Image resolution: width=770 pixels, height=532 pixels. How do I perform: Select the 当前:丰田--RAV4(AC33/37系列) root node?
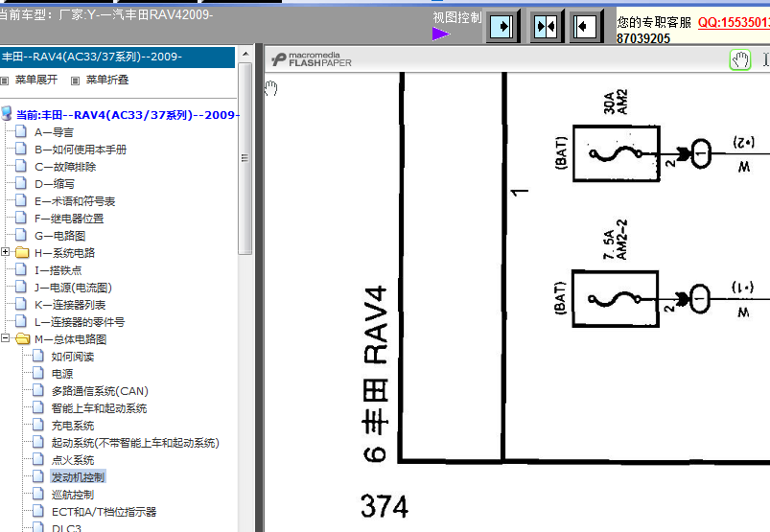coord(128,115)
